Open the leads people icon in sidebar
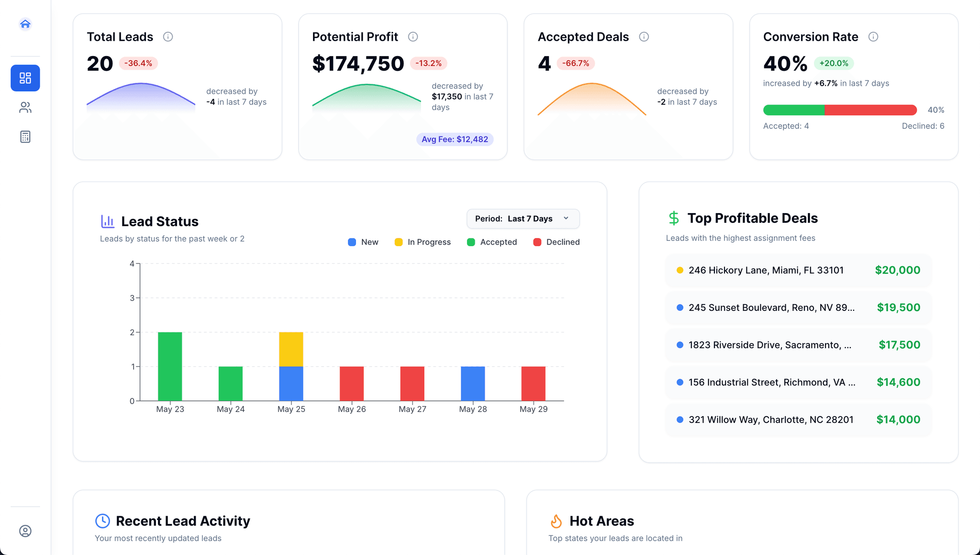This screenshot has width=980, height=555. coord(25,108)
